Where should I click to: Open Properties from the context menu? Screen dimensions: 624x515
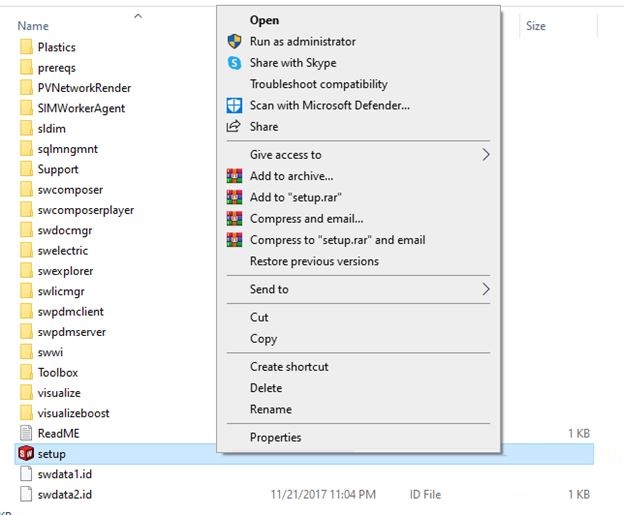[x=358, y=437]
